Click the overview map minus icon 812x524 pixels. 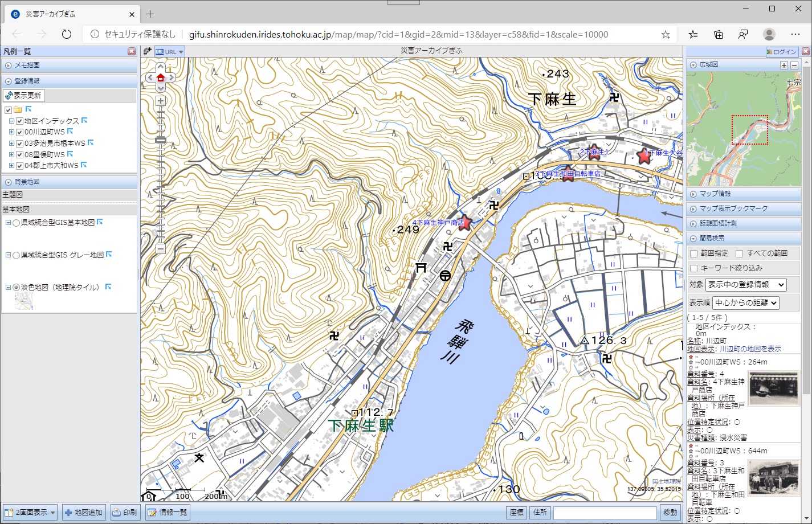[794, 65]
